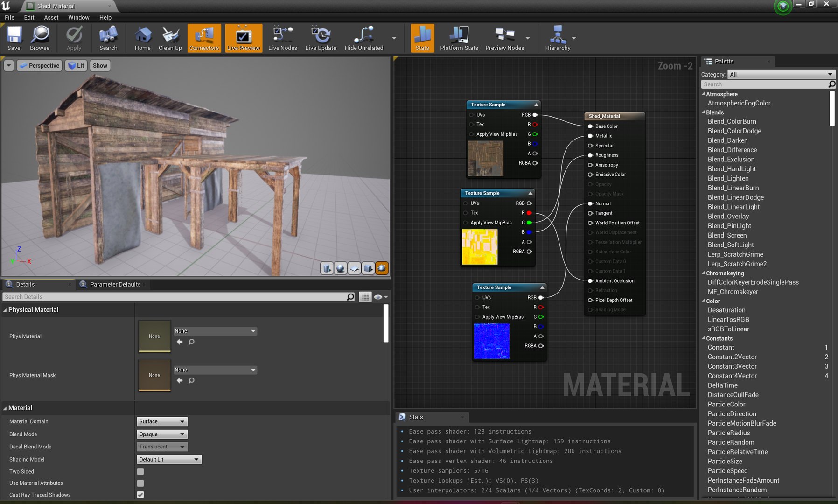
Task: Open the Edit menu
Action: pos(29,17)
